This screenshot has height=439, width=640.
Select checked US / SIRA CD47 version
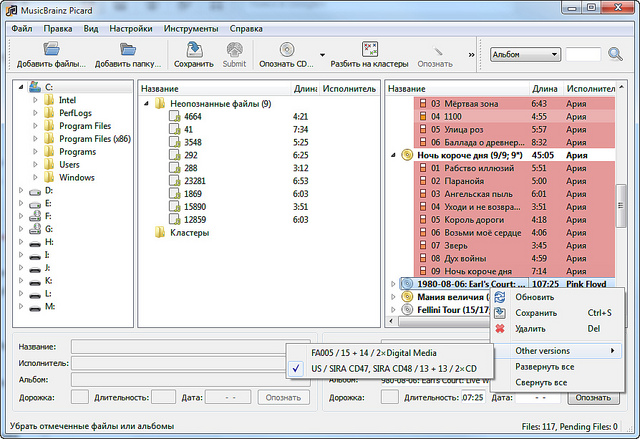point(390,369)
